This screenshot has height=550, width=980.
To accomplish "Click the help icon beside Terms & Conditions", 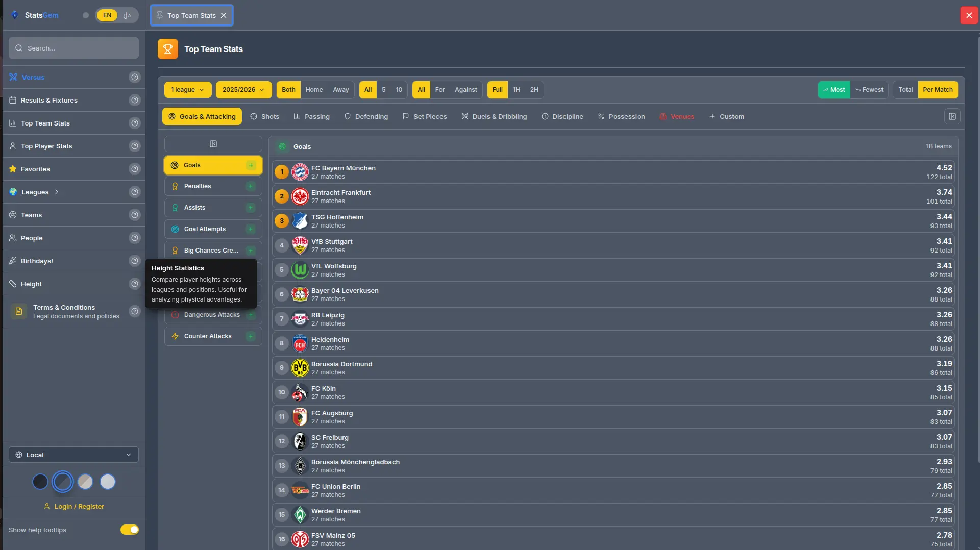I will click(x=135, y=311).
